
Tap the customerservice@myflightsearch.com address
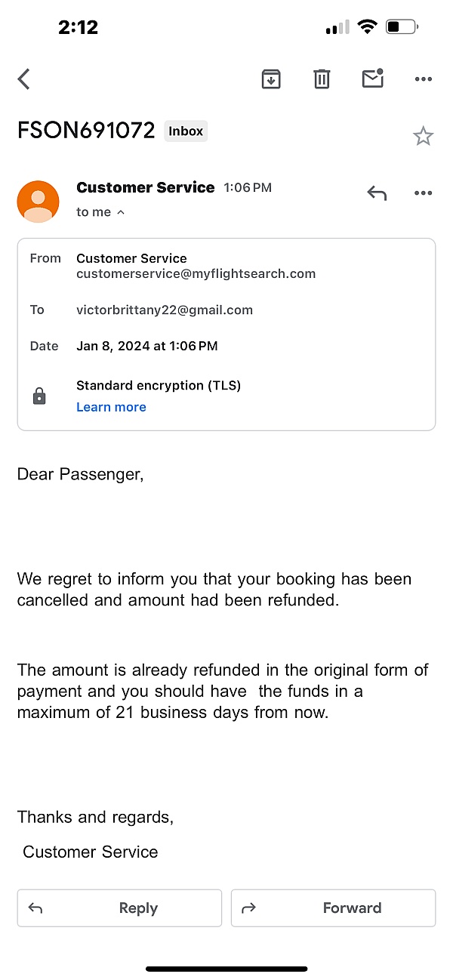coord(196,274)
